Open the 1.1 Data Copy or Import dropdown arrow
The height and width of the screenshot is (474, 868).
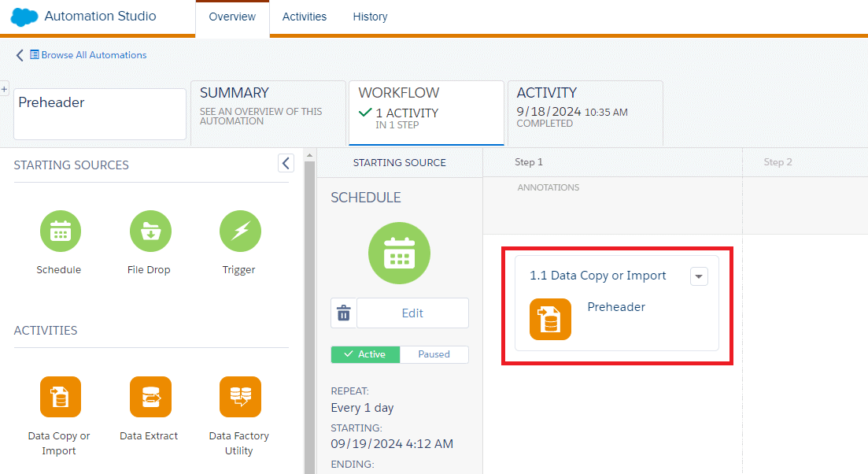[699, 276]
